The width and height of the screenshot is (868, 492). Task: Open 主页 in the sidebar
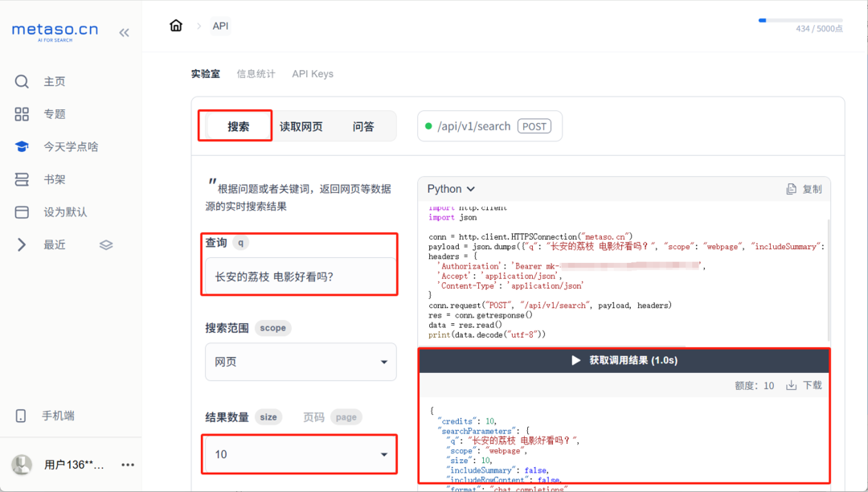coord(55,81)
